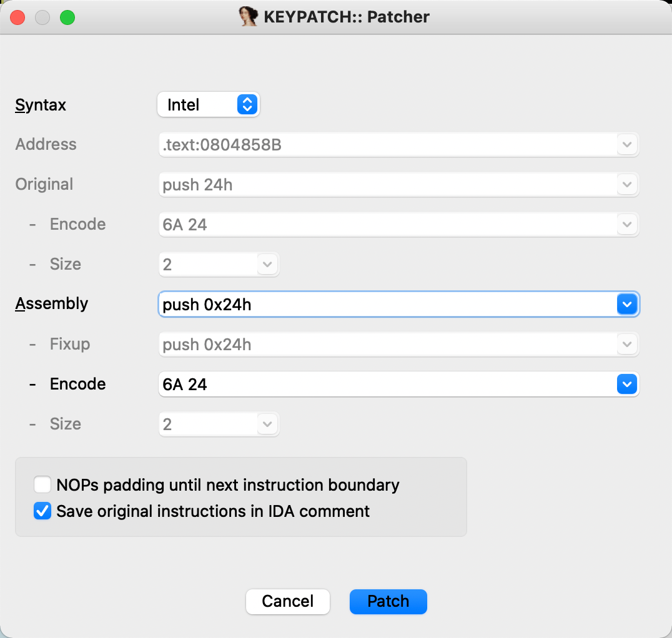Click the Address label

[46, 144]
